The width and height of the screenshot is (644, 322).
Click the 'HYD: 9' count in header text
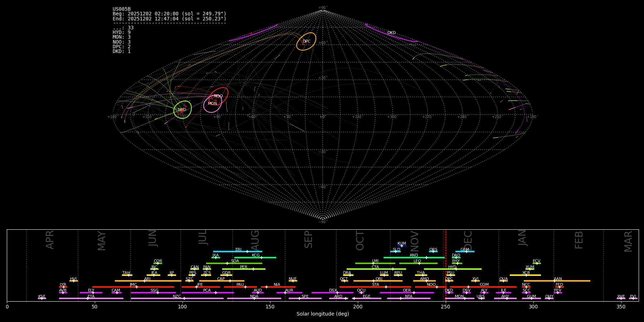(122, 33)
